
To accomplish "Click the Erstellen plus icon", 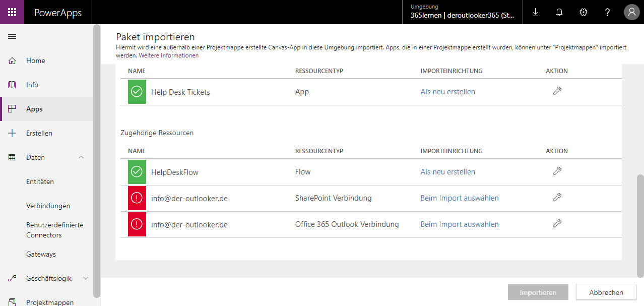I will [13, 133].
